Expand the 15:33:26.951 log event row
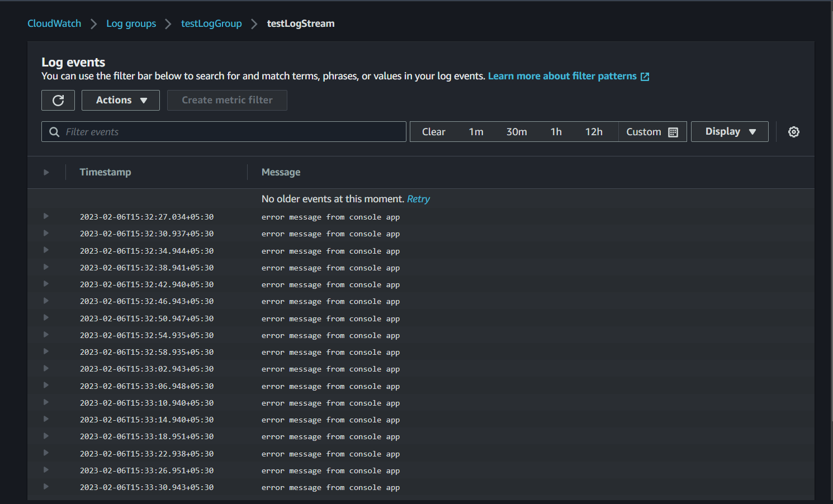The image size is (833, 504). tap(46, 470)
